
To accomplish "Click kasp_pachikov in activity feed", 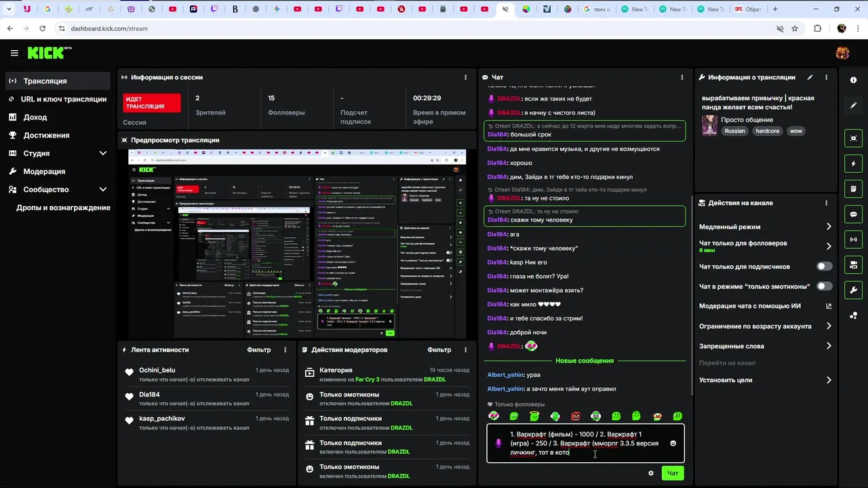I will click(162, 418).
